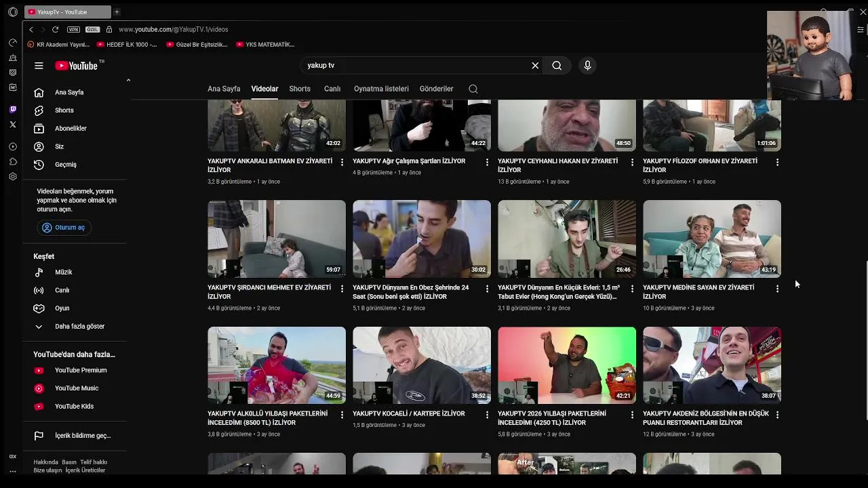The image size is (868, 488).
Task: Open options menu for ANKARALI BATMAN video
Action: (x=342, y=162)
